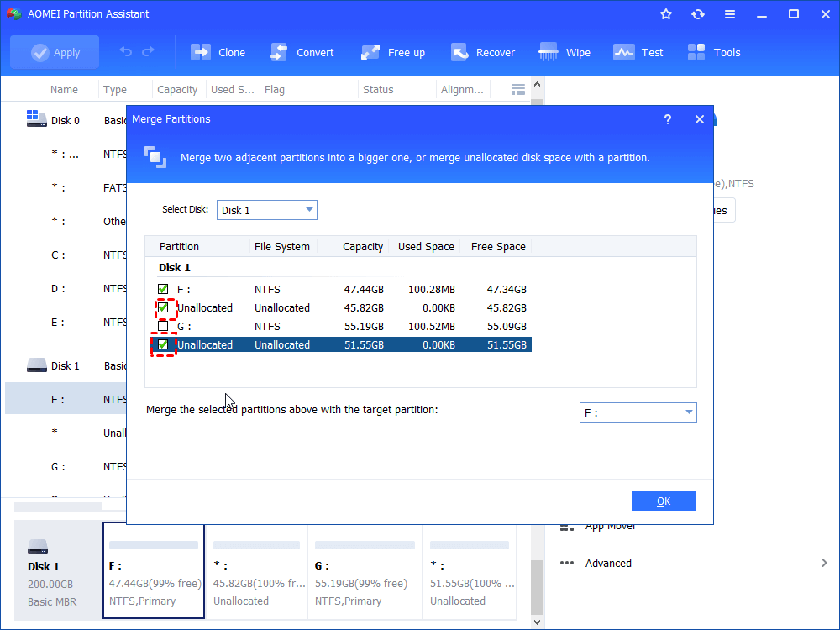
Task: Select Disk 1 drive icon in partition list
Action: pyautogui.click(x=36, y=365)
